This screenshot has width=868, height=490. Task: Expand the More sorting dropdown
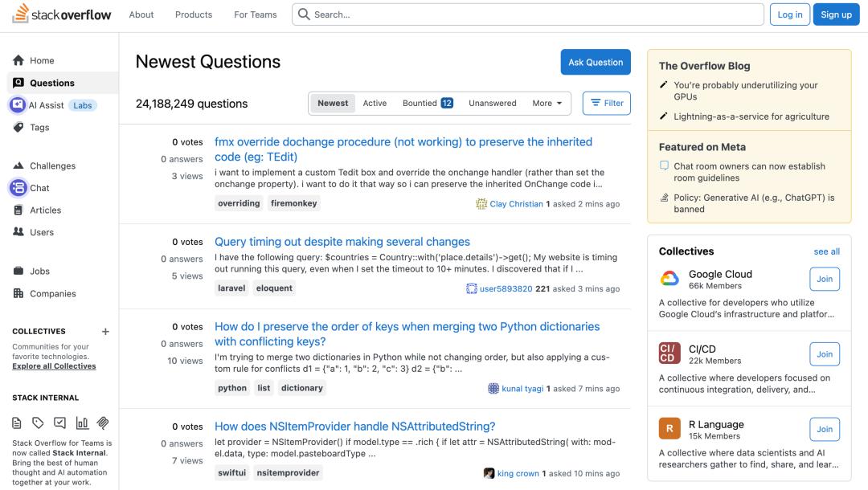coord(547,103)
